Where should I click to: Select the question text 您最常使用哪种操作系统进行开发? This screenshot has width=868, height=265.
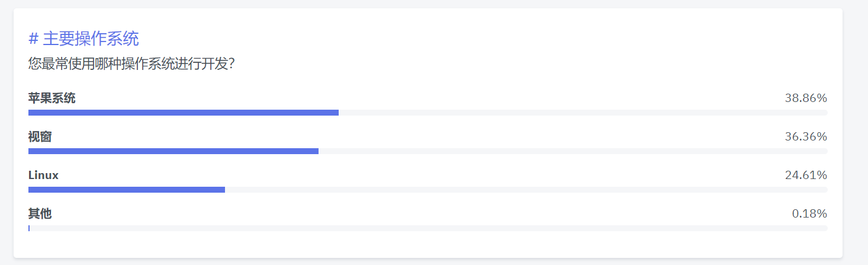(128, 63)
